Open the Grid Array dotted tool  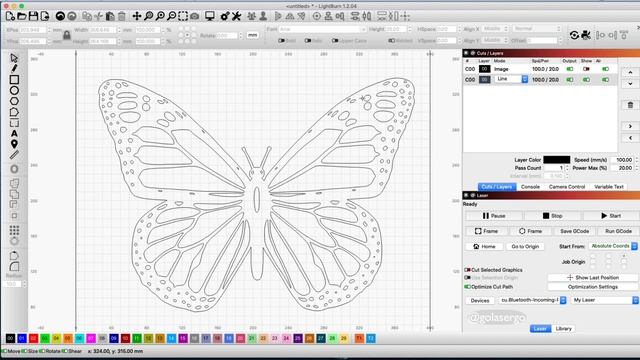14,230
